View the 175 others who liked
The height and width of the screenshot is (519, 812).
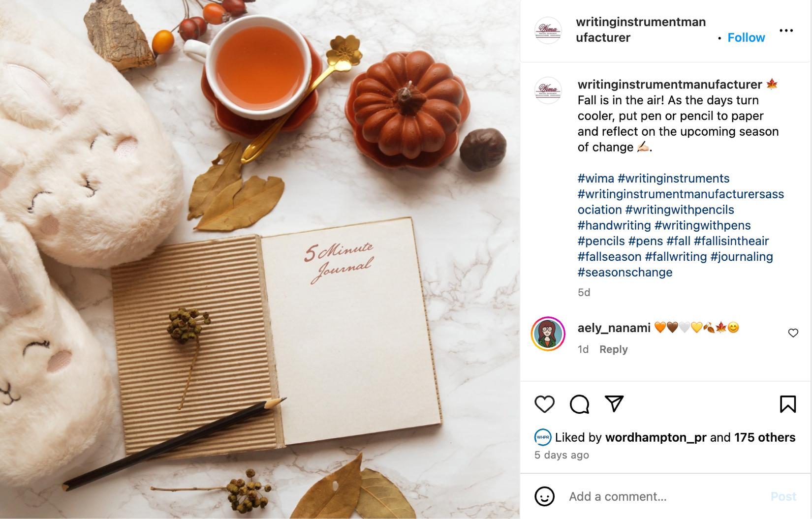[x=765, y=437]
